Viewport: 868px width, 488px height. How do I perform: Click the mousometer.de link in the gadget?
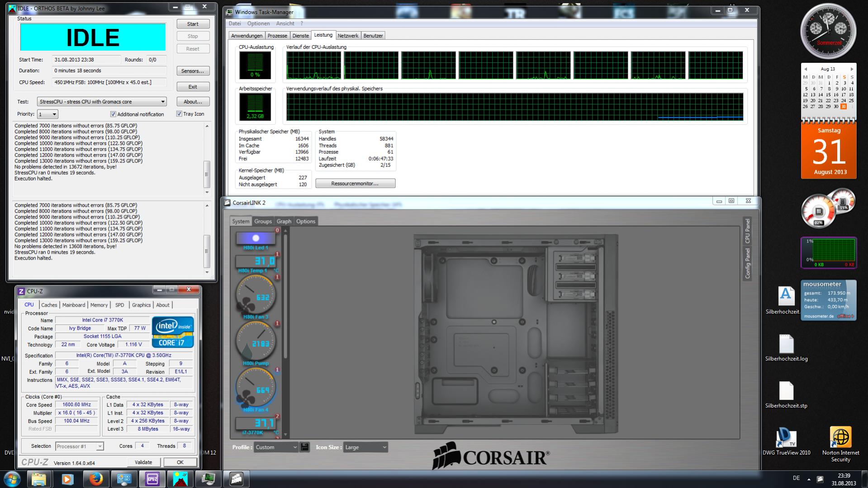819,316
